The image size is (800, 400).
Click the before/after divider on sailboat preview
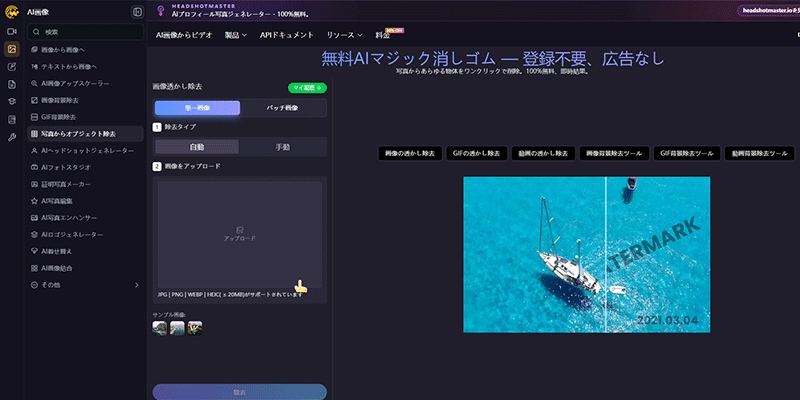tap(606, 255)
